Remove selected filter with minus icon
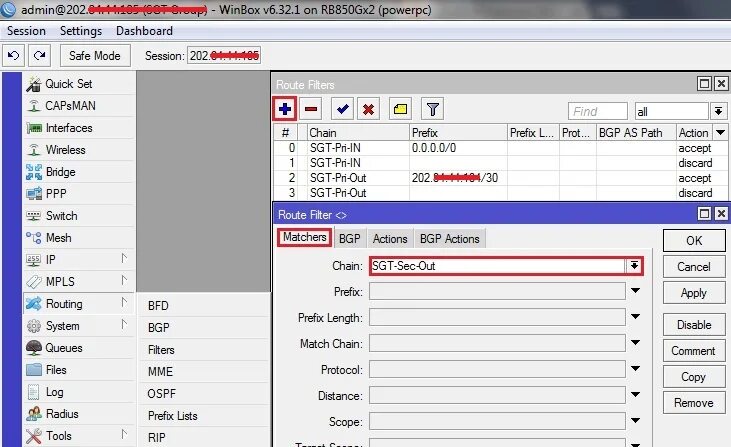Image resolution: width=731 pixels, height=447 pixels. pos(311,109)
